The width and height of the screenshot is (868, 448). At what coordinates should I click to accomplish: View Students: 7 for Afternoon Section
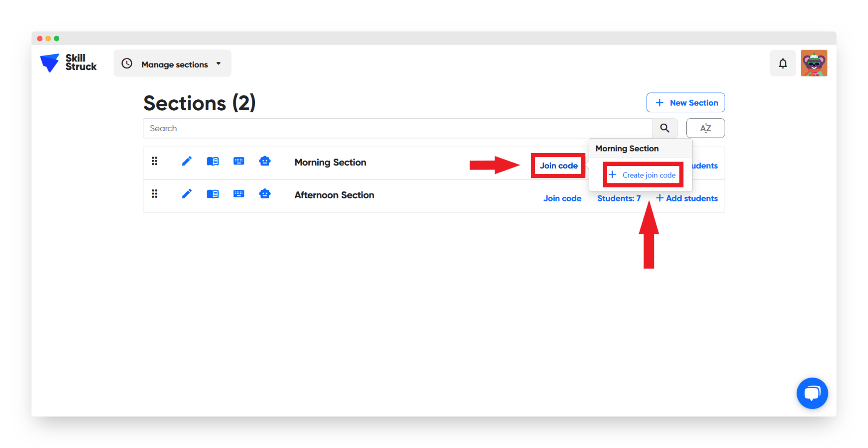tap(619, 198)
